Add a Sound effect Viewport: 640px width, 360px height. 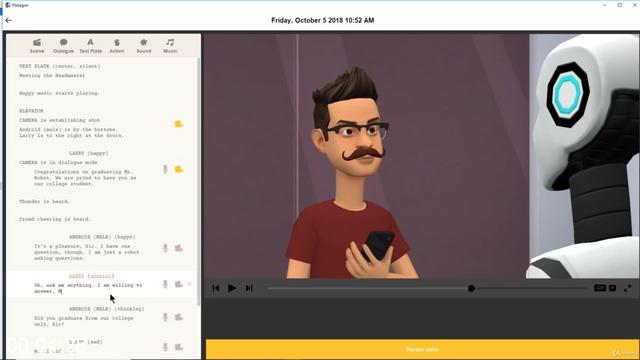point(144,46)
